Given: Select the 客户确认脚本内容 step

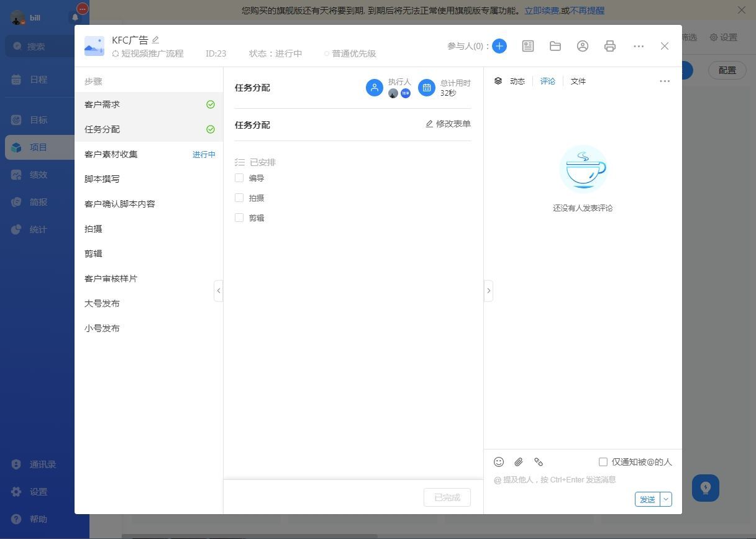Looking at the screenshot, I should 149,204.
